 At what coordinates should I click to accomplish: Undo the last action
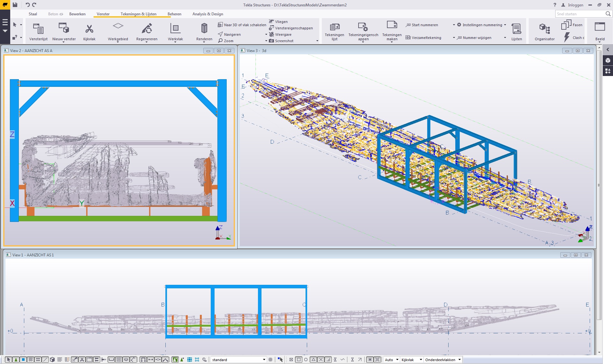click(x=27, y=5)
